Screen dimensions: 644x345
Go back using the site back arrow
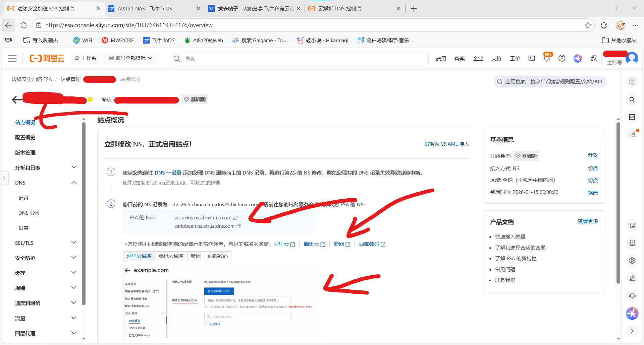coord(17,99)
